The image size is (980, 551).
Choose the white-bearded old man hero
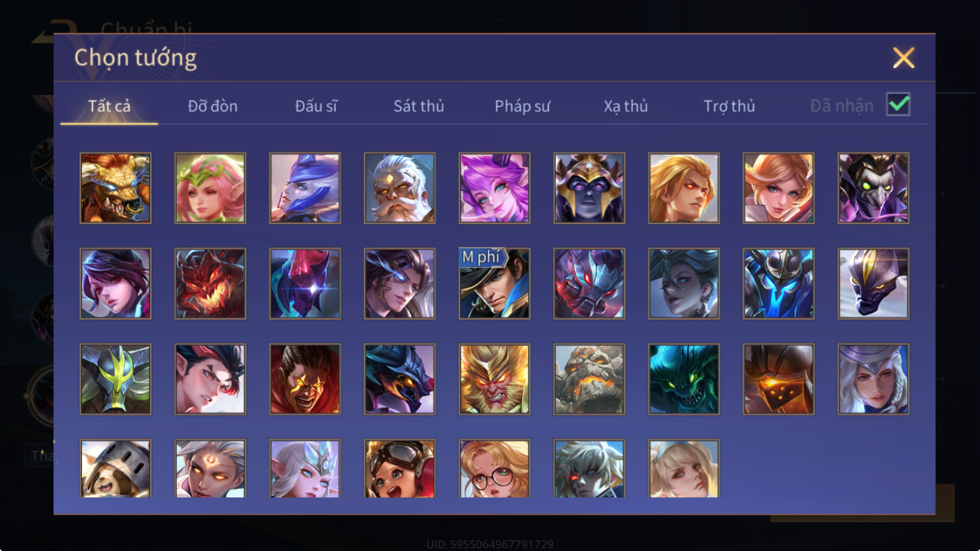[x=400, y=188]
